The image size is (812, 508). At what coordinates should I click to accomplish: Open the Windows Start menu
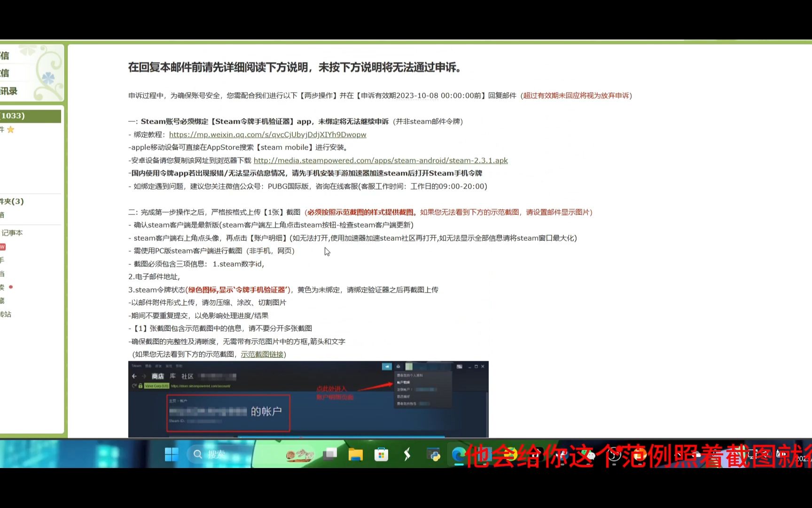pos(172,454)
